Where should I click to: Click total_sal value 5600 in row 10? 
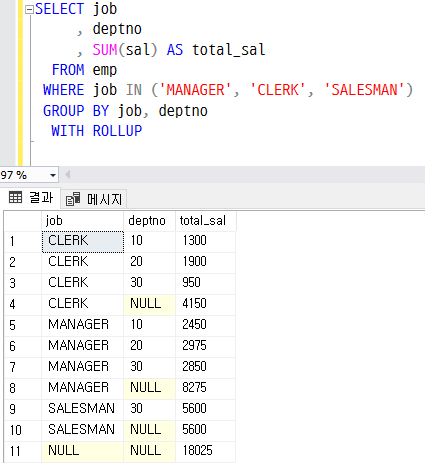pos(205,430)
